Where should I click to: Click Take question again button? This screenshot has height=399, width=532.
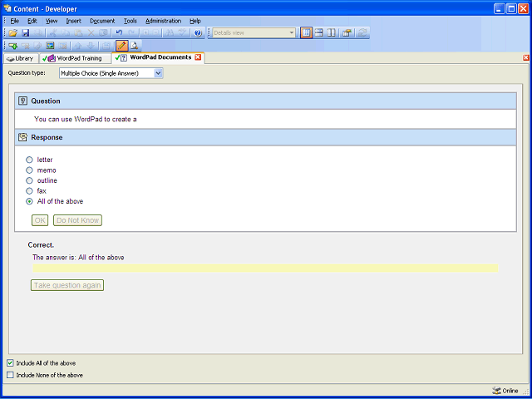point(67,285)
